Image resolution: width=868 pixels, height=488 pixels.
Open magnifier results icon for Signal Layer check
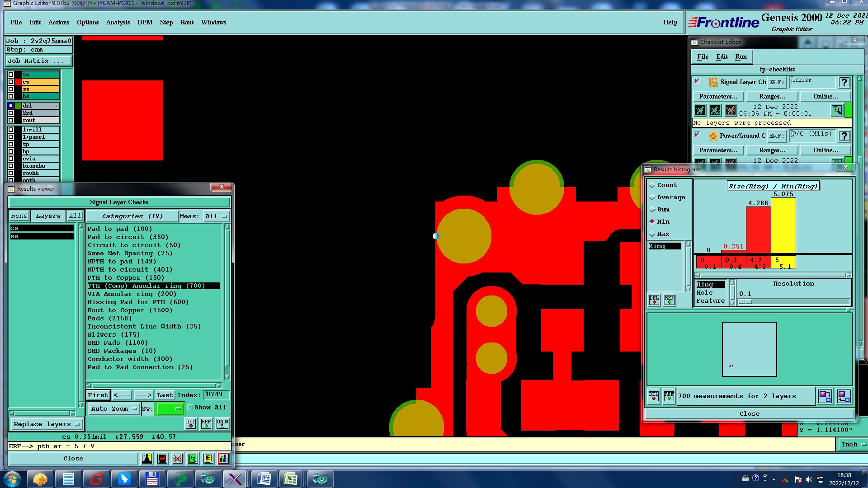836,110
